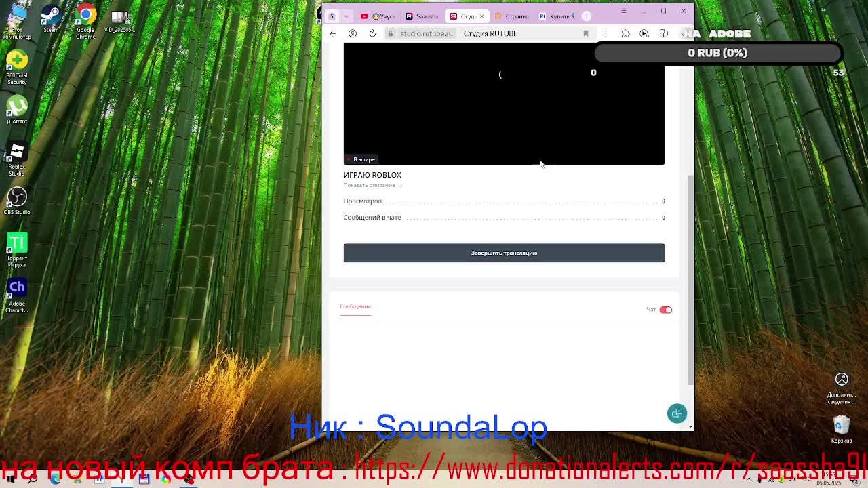Expand the 'Показать описание' description

pyautogui.click(x=372, y=185)
